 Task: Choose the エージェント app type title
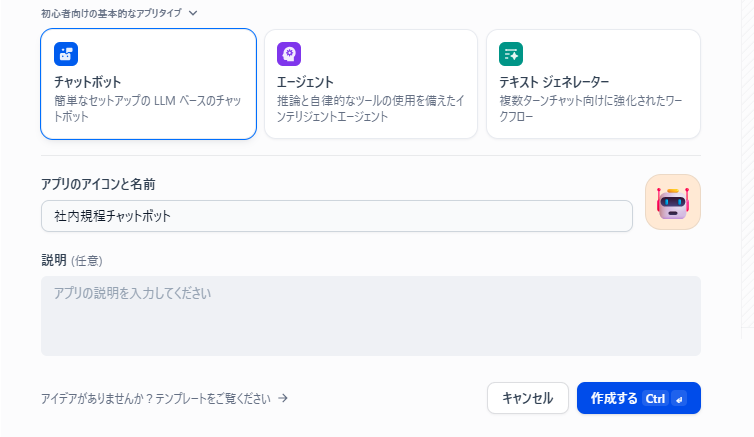tap(305, 81)
